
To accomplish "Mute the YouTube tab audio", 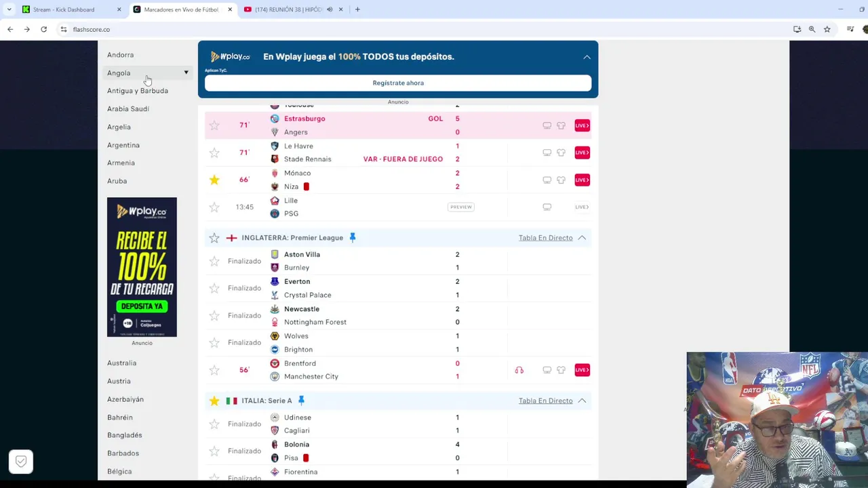I will pos(330,9).
